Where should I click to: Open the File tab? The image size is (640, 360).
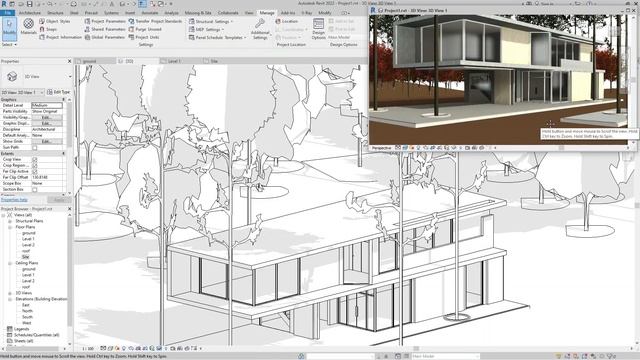point(7,13)
